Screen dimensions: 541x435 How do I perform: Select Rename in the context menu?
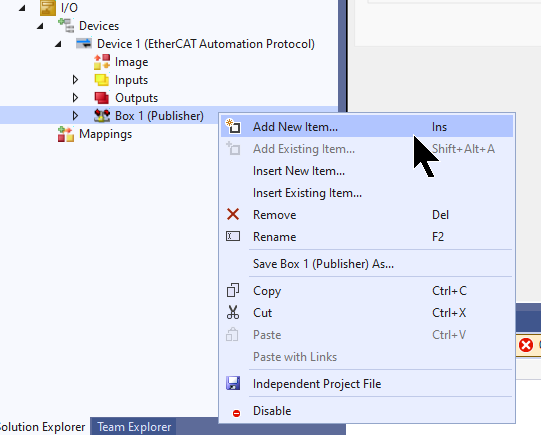(367, 237)
